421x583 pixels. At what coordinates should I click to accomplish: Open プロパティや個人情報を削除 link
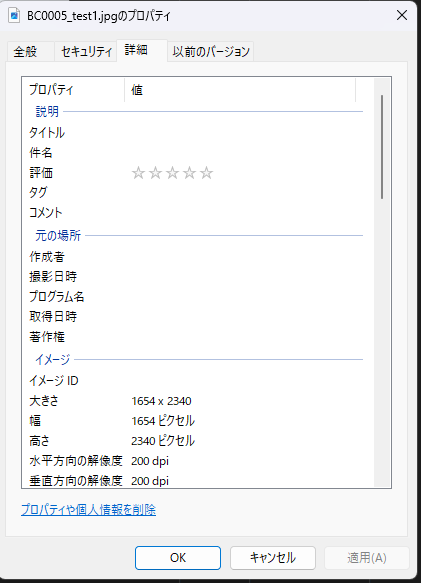pos(89,510)
